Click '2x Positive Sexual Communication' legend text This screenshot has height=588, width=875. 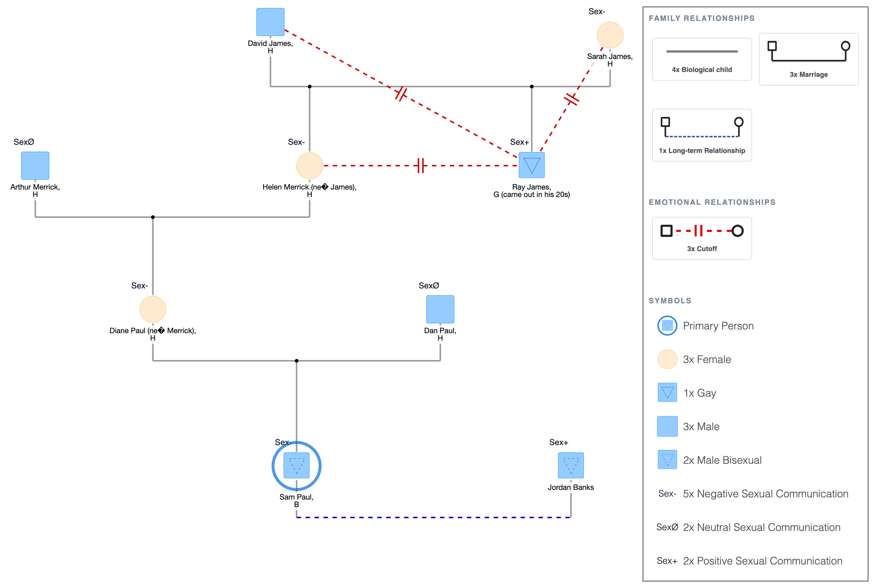coord(762,561)
